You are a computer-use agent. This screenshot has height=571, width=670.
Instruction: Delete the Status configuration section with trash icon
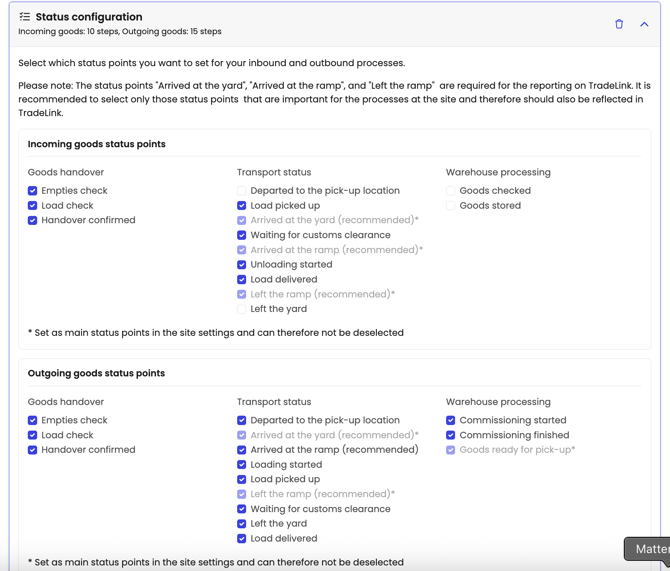click(619, 24)
